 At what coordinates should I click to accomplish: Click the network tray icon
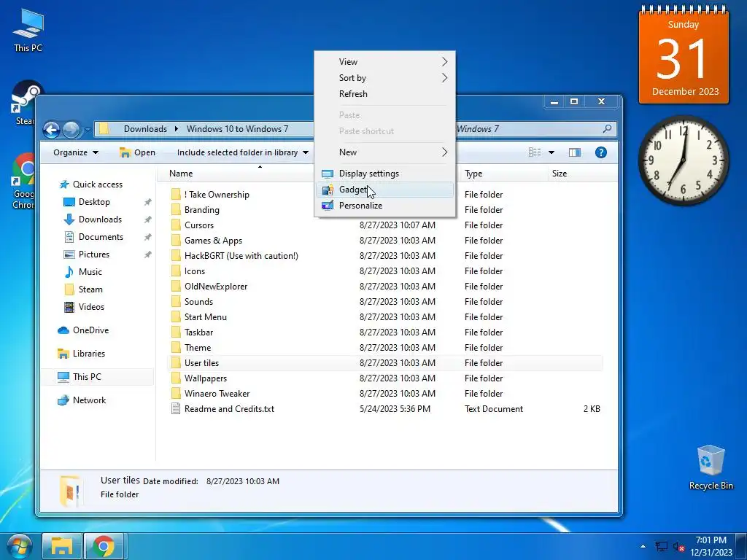661,546
